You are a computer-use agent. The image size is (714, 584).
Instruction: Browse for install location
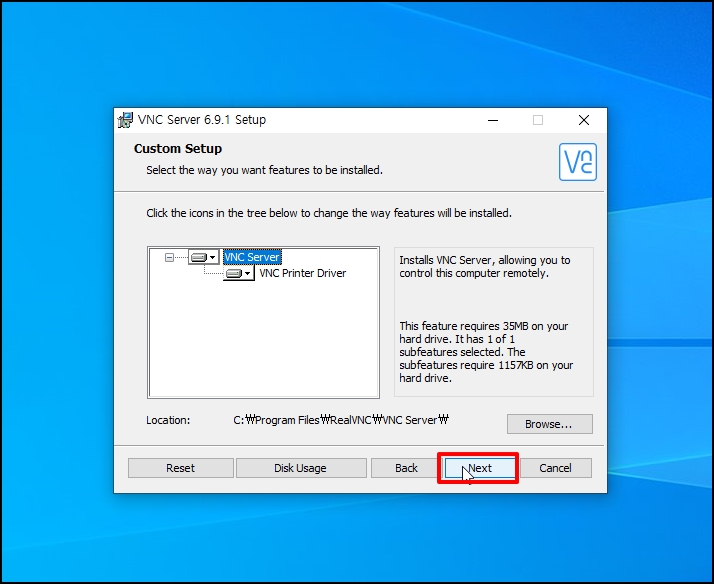pos(550,424)
